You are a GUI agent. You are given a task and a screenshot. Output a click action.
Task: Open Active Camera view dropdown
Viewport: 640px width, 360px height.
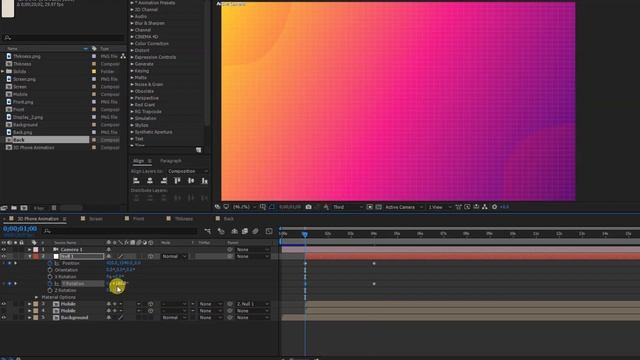(404, 207)
